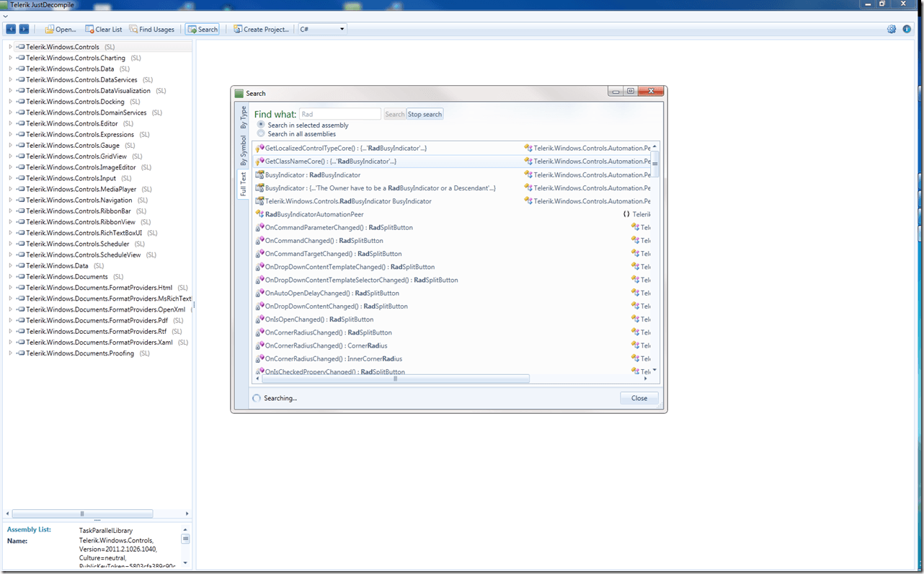The width and height of the screenshot is (924, 574).
Task: Click Find Usages in the toolbar
Action: pos(152,30)
